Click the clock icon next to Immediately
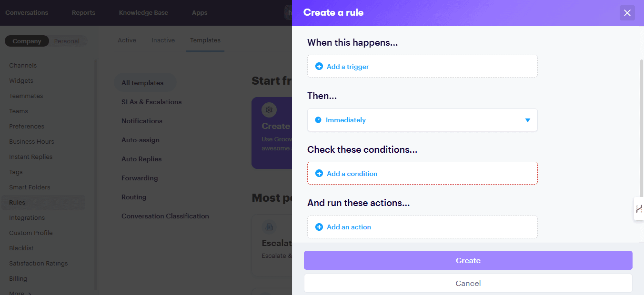 point(318,120)
